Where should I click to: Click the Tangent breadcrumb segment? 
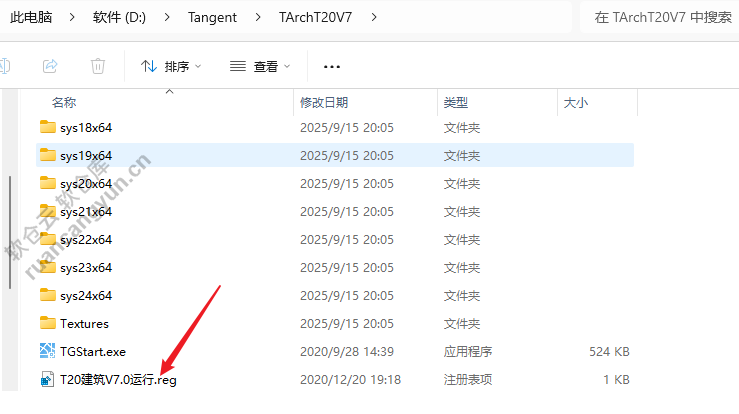click(x=211, y=17)
